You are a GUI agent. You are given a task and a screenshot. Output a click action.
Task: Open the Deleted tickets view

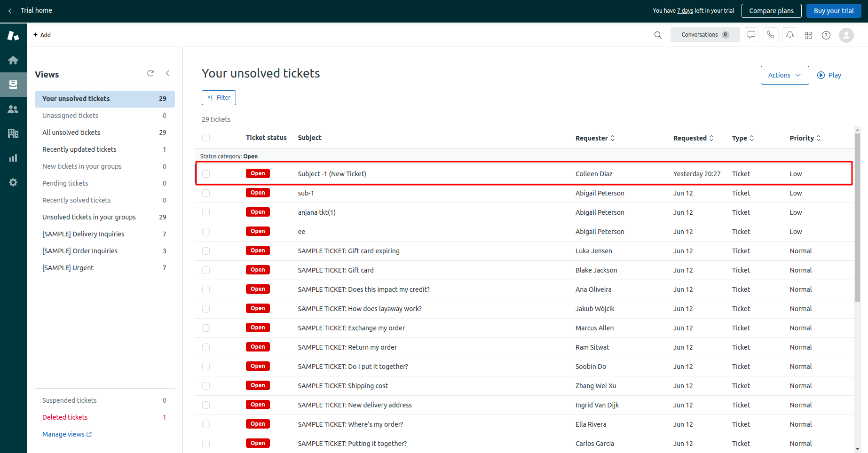tap(65, 417)
